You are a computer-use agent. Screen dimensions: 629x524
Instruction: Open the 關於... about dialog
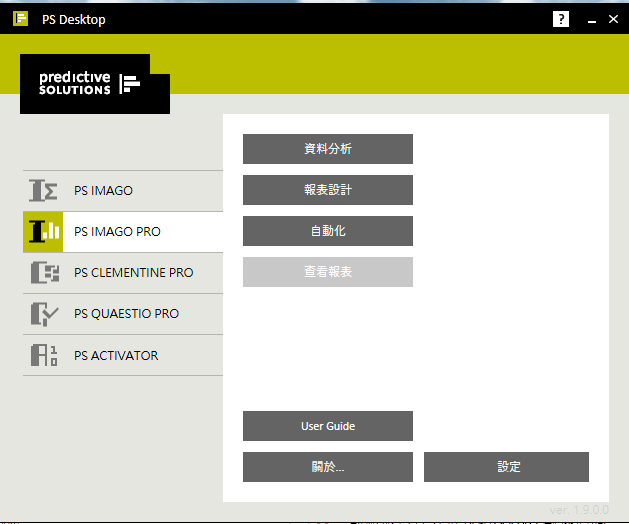click(328, 467)
